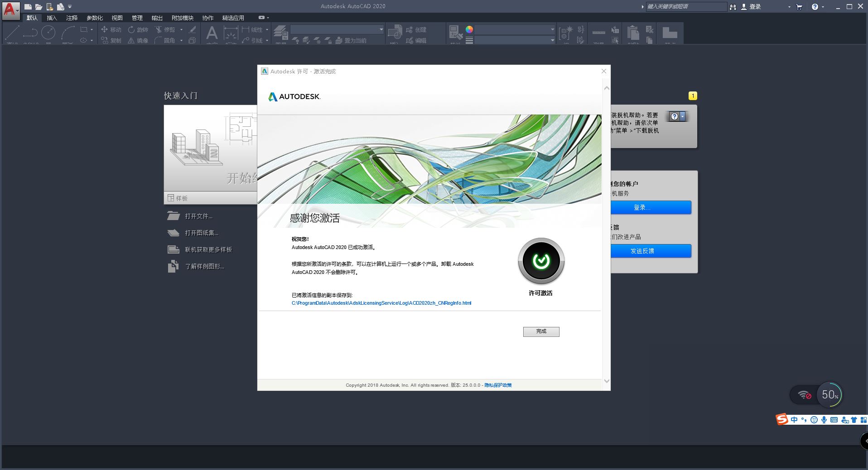868x470 pixels.
Task: Switch to the 插入 ribbon tab
Action: [52, 18]
